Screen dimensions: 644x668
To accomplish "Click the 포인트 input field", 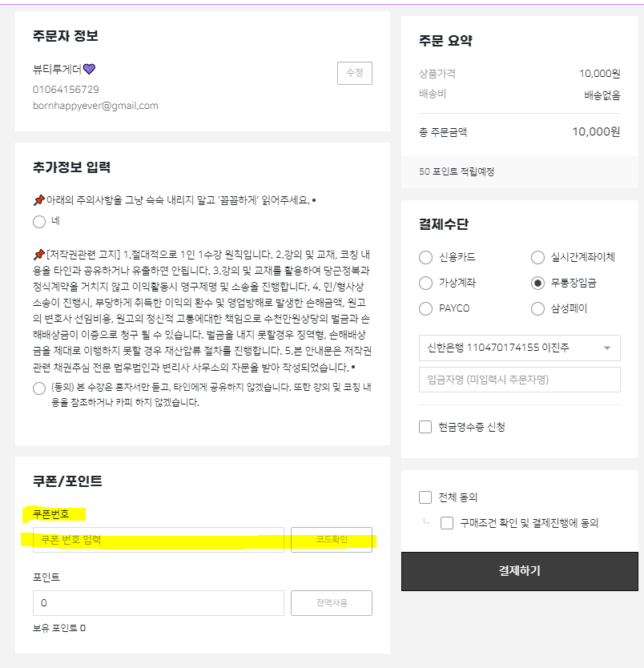I will (159, 603).
